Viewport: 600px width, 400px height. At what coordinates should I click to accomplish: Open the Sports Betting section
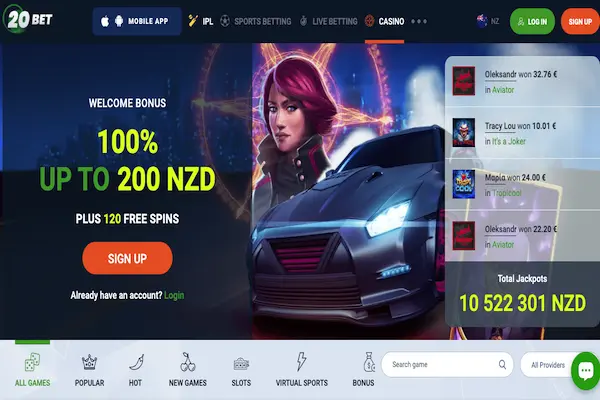pyautogui.click(x=256, y=21)
